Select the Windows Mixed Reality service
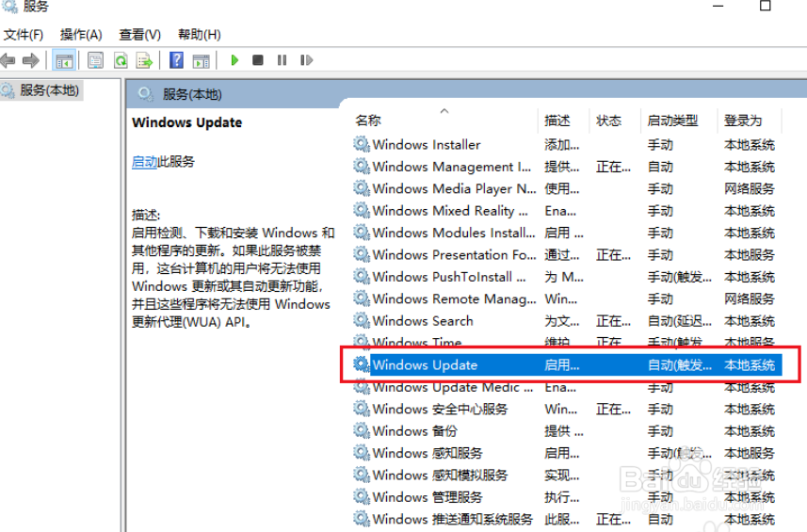 click(x=567, y=211)
